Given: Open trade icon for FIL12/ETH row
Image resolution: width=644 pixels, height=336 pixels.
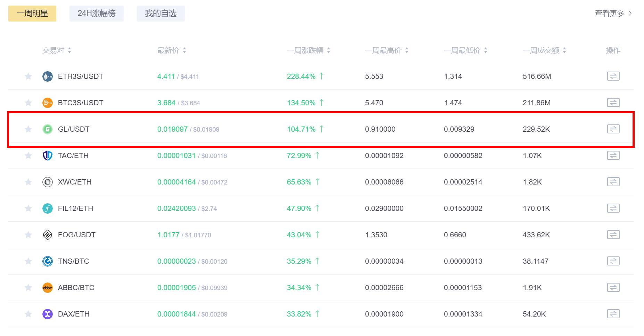Looking at the screenshot, I should pyautogui.click(x=613, y=208).
